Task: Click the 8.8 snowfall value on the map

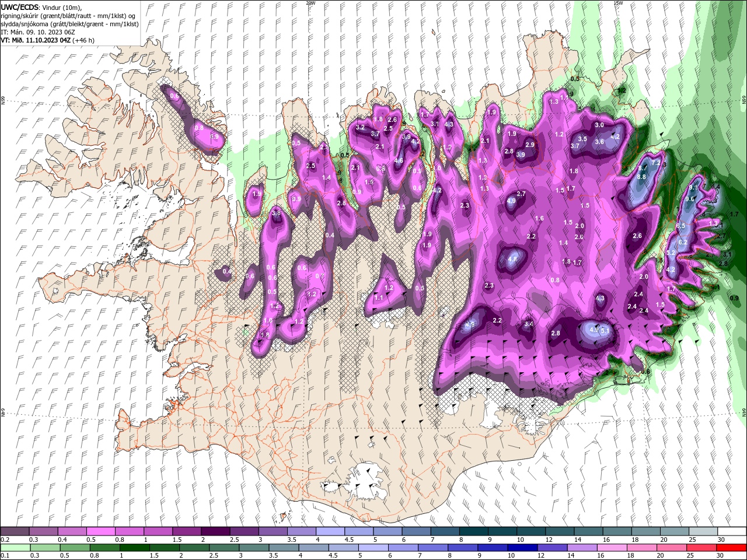Action: 641,177
